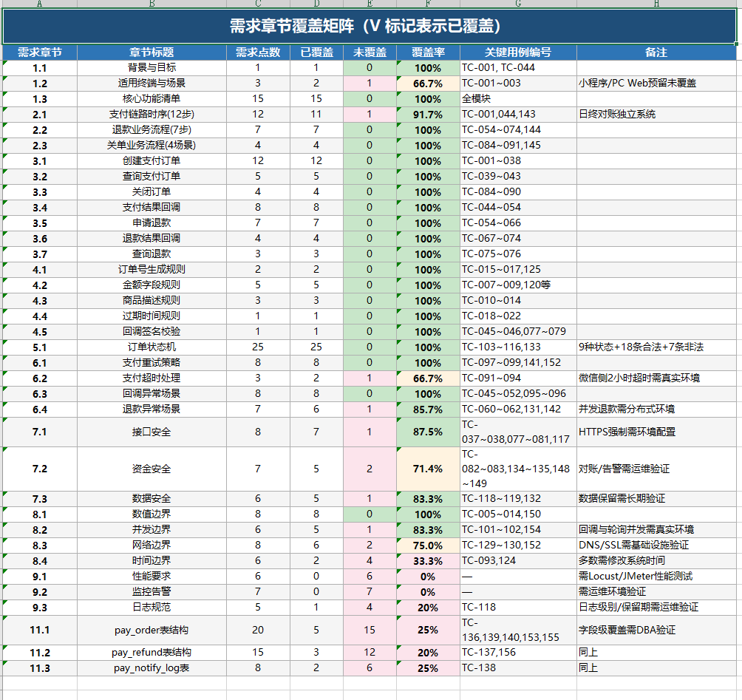Image resolution: width=742 pixels, height=700 pixels.
Task: Select cell 创建支付订单
Action: click(x=152, y=161)
